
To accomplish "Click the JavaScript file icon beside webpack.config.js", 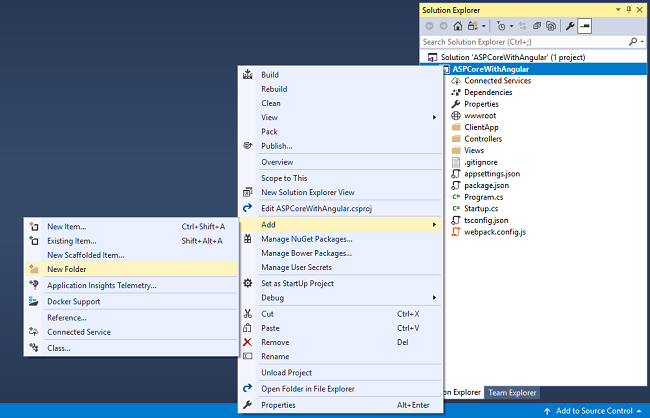I will (456, 232).
